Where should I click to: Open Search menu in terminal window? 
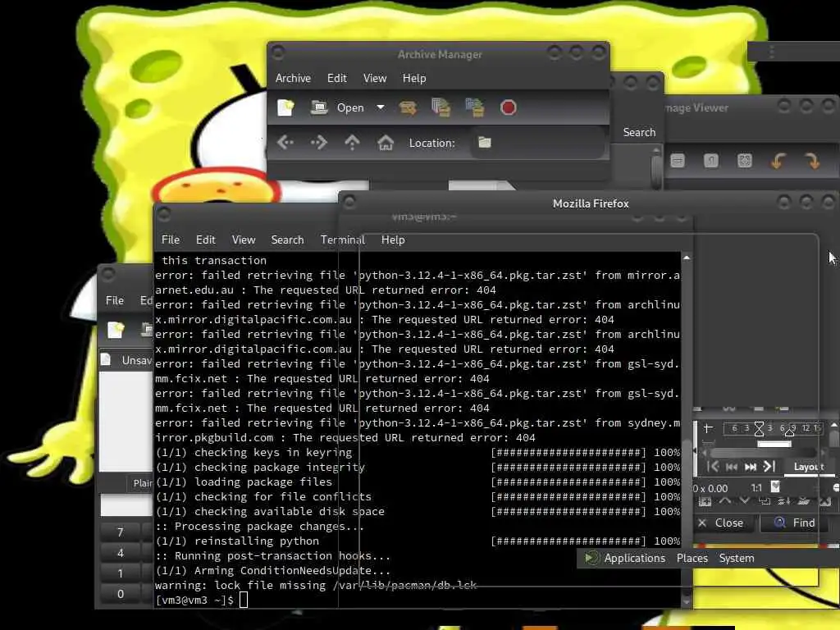[287, 240]
